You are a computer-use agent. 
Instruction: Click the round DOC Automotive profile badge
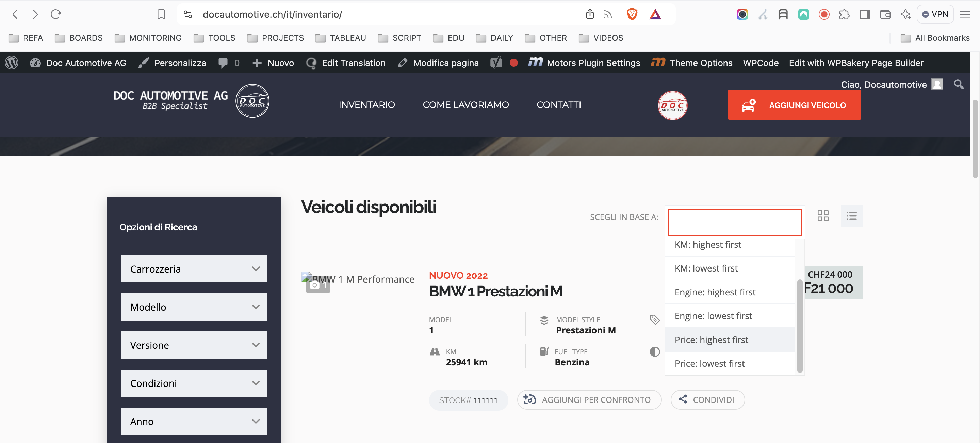tap(672, 105)
